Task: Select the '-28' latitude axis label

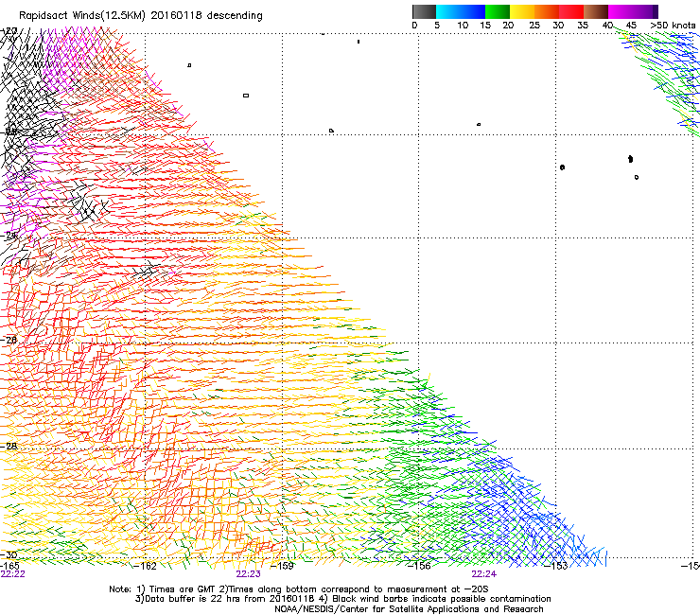Action: (9, 446)
